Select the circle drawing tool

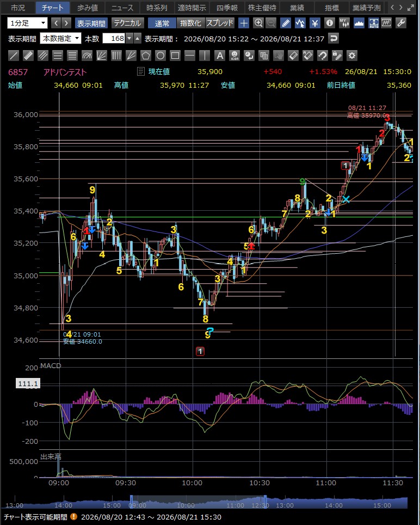click(x=160, y=55)
